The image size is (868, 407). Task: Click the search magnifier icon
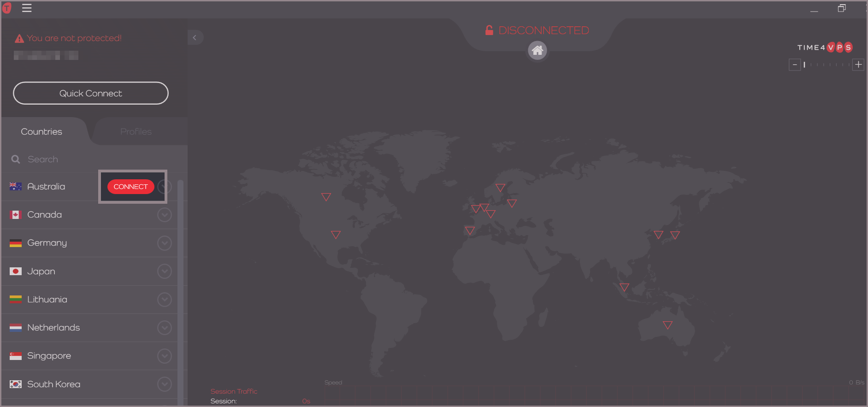coord(16,159)
